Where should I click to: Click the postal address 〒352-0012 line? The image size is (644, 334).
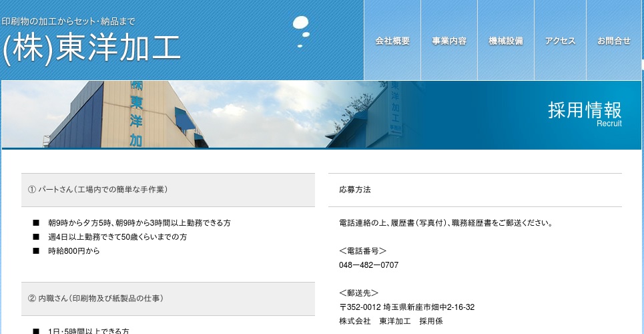point(406,307)
